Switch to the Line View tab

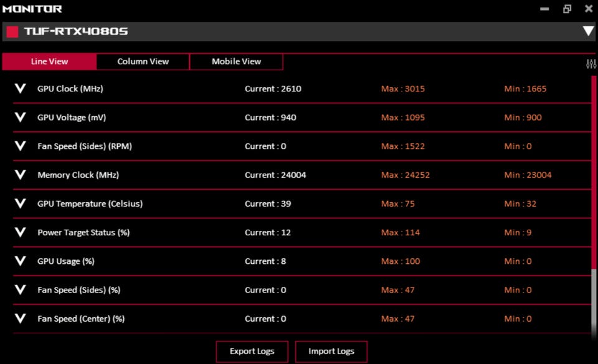point(49,62)
